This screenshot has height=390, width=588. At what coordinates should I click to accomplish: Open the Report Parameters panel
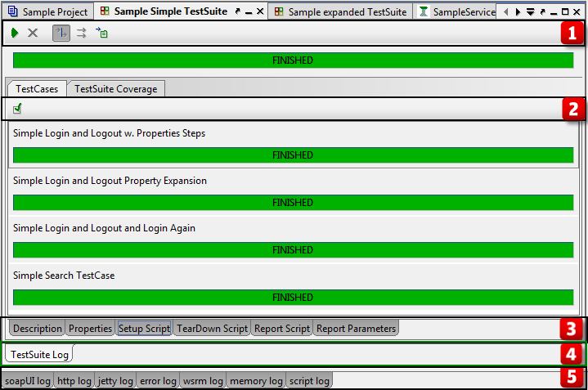356,329
